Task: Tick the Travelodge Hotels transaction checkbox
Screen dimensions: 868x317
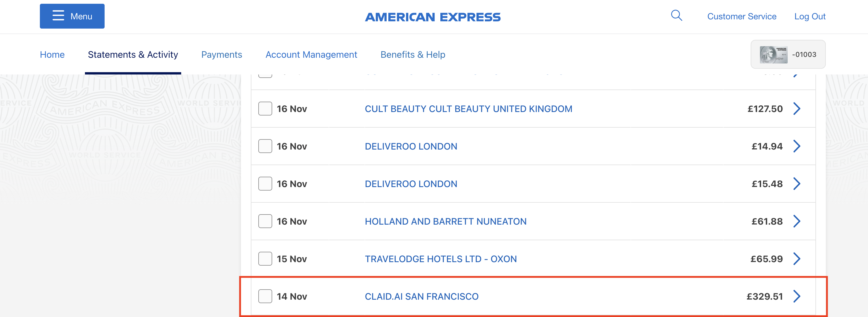Action: [x=265, y=259]
